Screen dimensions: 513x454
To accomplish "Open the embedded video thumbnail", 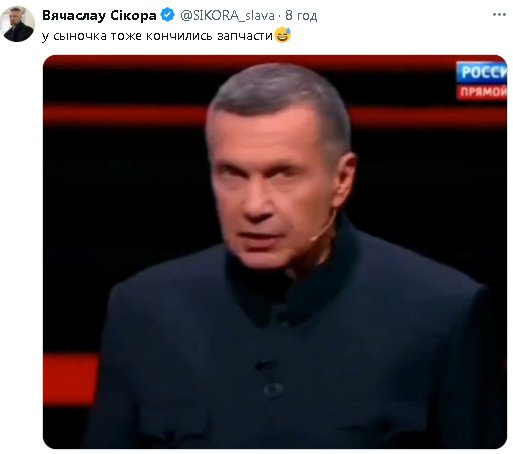I will click(x=275, y=252).
